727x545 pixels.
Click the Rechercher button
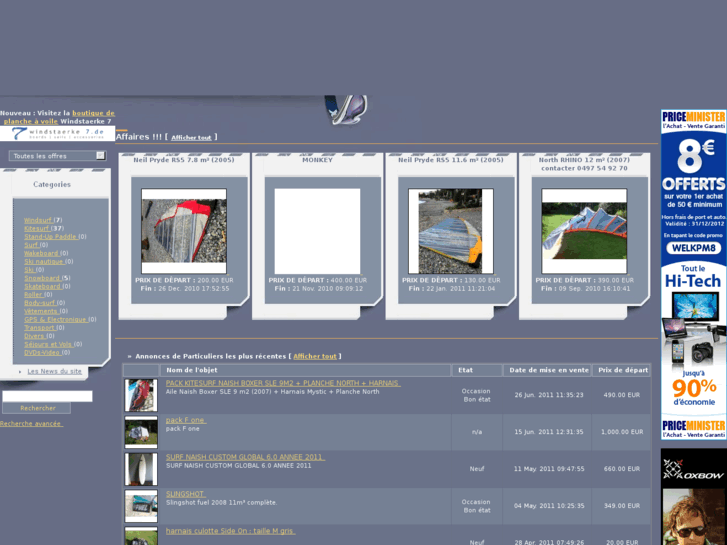(37, 408)
